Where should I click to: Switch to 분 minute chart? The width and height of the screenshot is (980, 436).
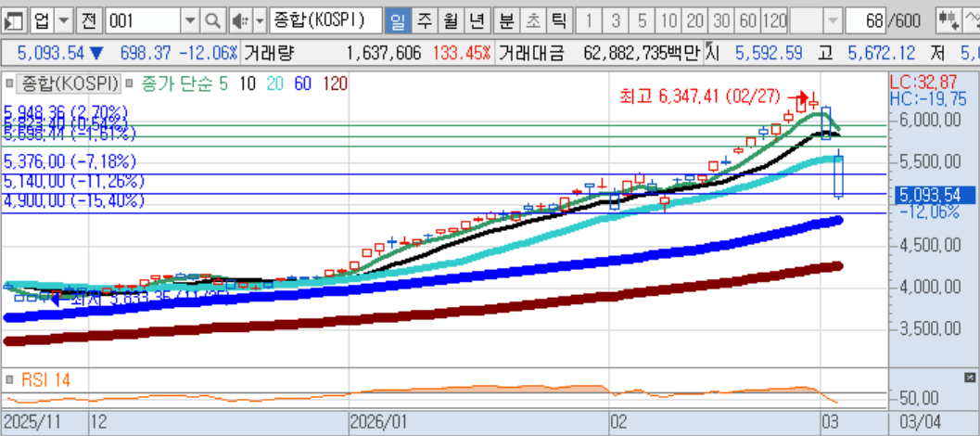coord(505,21)
